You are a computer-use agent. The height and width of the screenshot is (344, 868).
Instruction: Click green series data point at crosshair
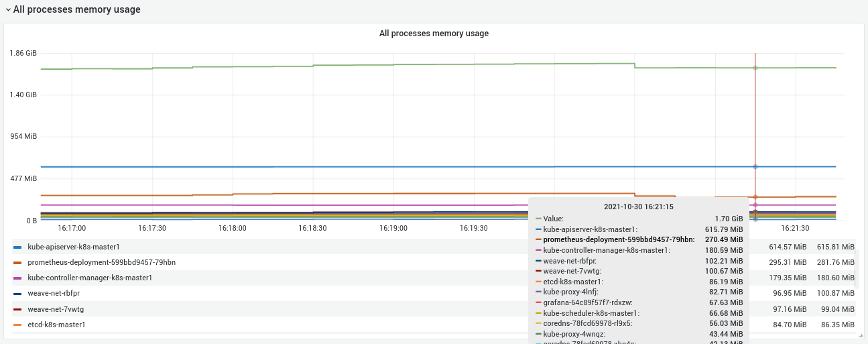click(x=755, y=68)
